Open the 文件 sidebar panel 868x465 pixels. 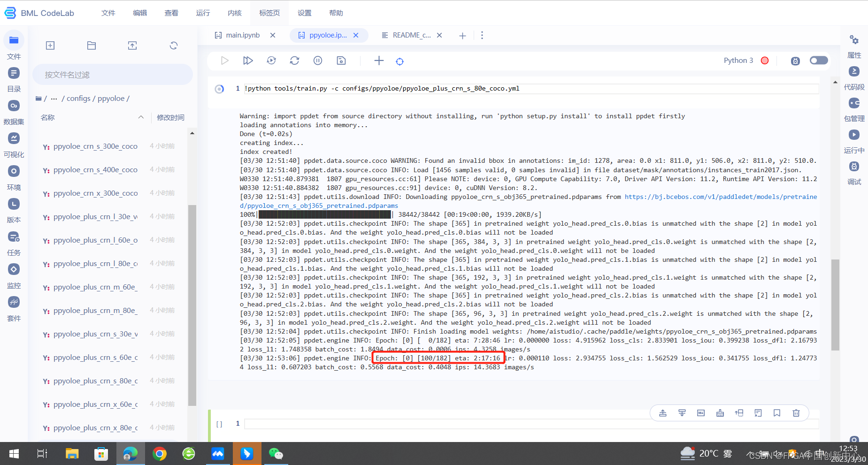14,46
